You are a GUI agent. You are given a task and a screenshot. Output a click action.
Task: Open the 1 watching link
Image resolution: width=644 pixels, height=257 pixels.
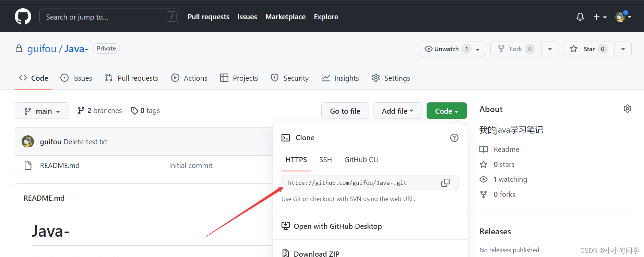click(510, 179)
